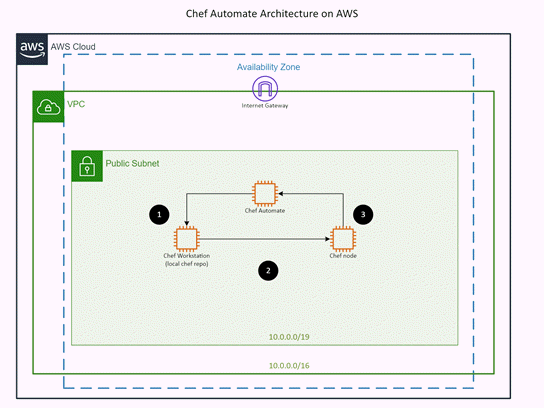Click the 'AWS Cloud' label

(x=73, y=47)
